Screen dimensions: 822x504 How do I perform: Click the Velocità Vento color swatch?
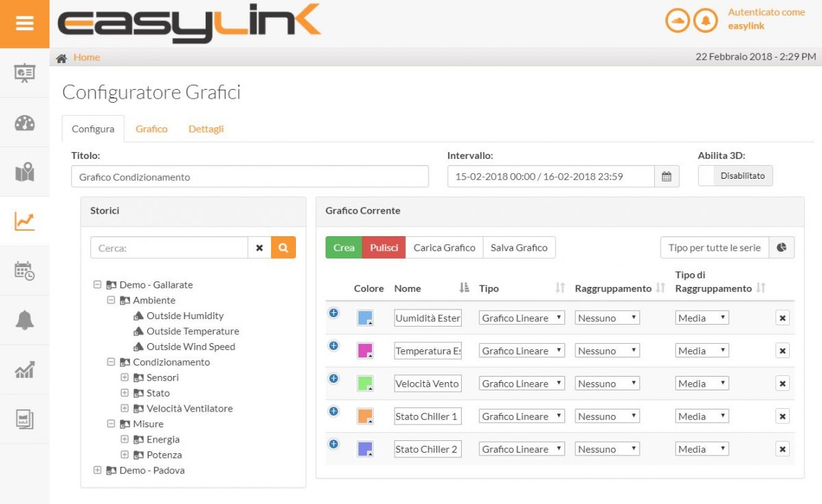[x=366, y=383]
